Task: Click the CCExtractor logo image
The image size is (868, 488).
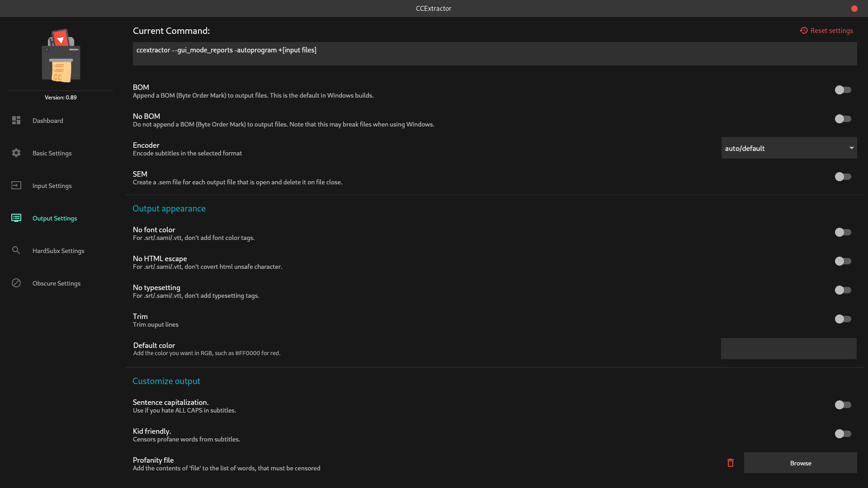Action: [61, 56]
